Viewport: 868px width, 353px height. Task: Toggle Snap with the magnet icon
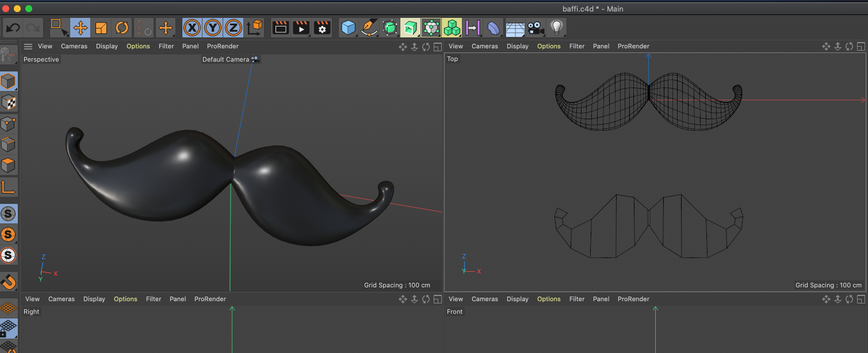pyautogui.click(x=9, y=282)
